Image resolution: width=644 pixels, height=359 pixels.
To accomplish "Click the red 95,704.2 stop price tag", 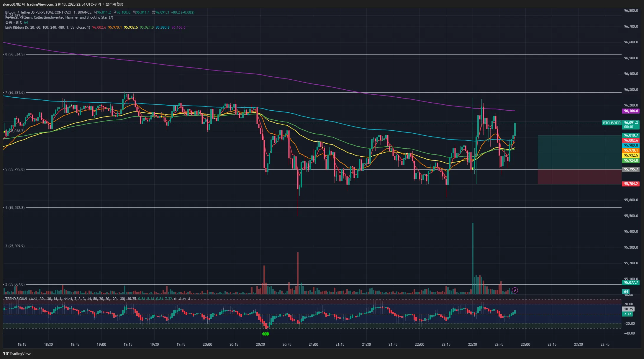I will [631, 184].
